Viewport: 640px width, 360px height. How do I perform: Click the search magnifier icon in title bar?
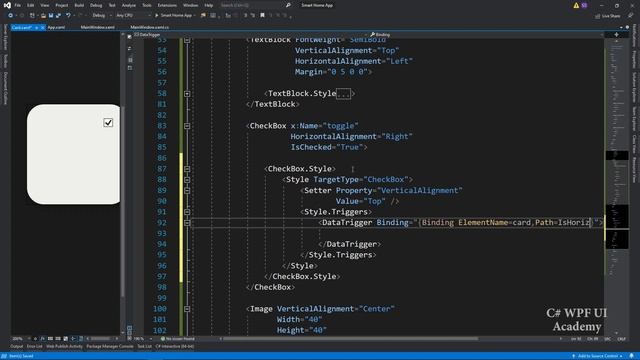click(288, 5)
